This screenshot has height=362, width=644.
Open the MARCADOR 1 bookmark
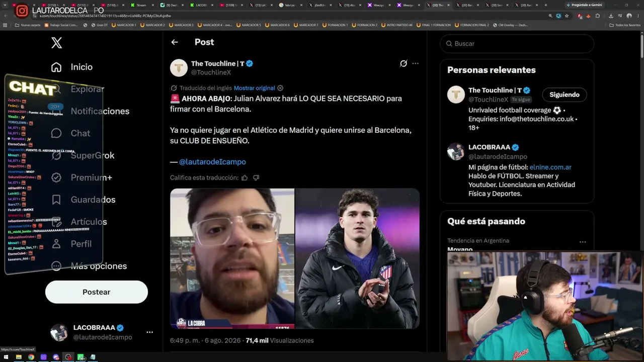click(x=123, y=25)
